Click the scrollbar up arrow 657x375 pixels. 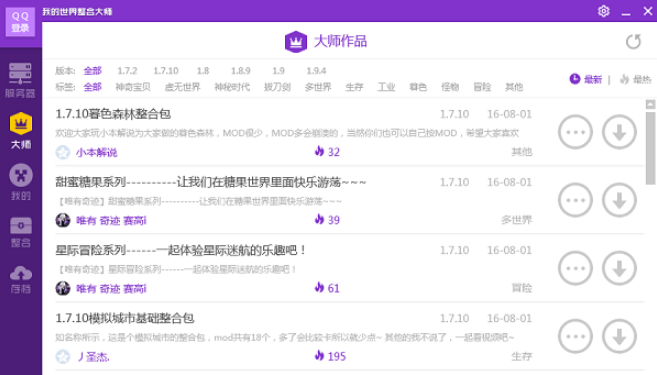pos(650,104)
